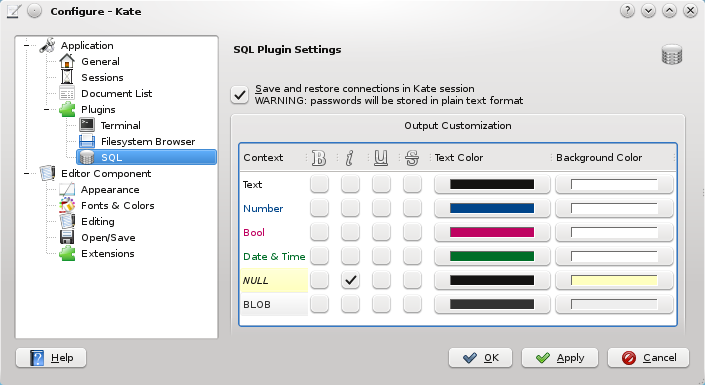
Task: Change Text context background color
Action: point(614,184)
